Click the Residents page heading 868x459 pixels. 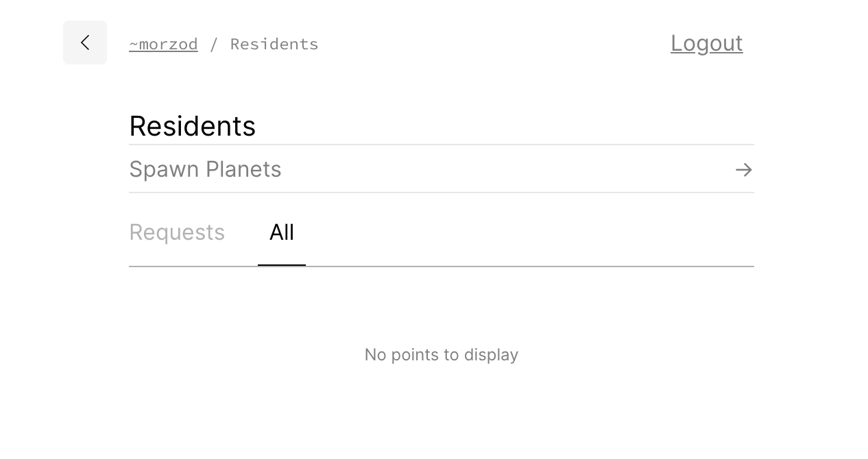pos(192,126)
